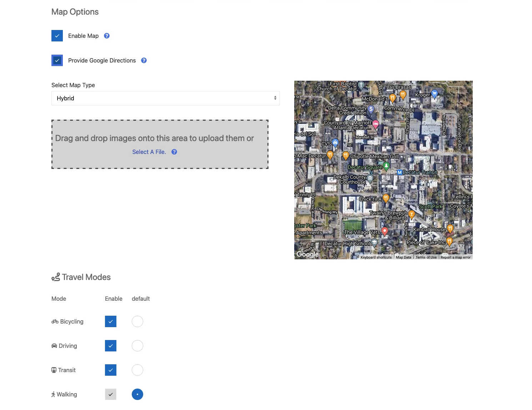Click the Dekalb County Courthouse pin
Viewport: 532px width, 410px height.
(x=370, y=179)
